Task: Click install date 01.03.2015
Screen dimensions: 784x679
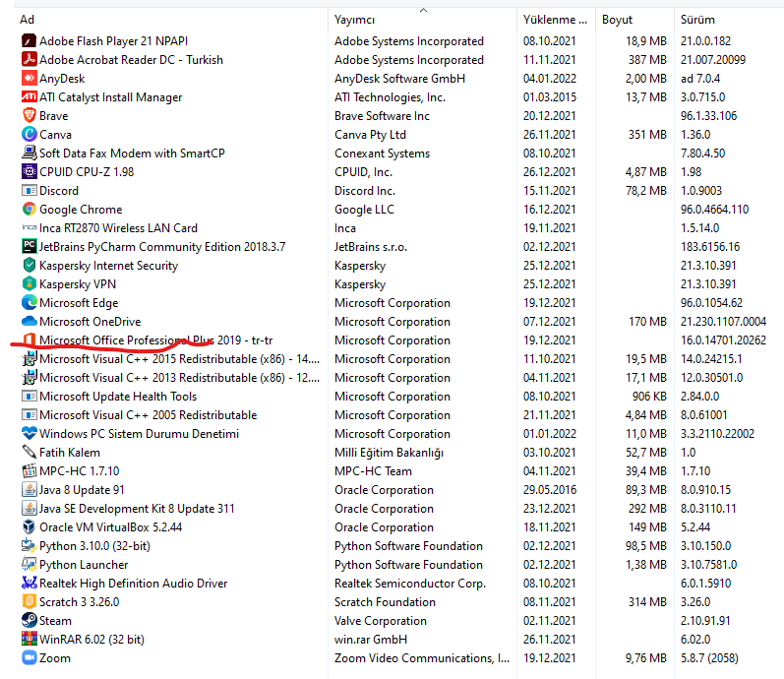Action: [550, 97]
